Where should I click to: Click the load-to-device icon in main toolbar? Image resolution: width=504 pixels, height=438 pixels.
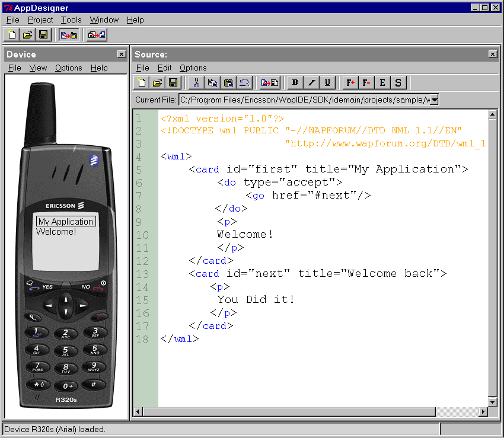click(69, 35)
